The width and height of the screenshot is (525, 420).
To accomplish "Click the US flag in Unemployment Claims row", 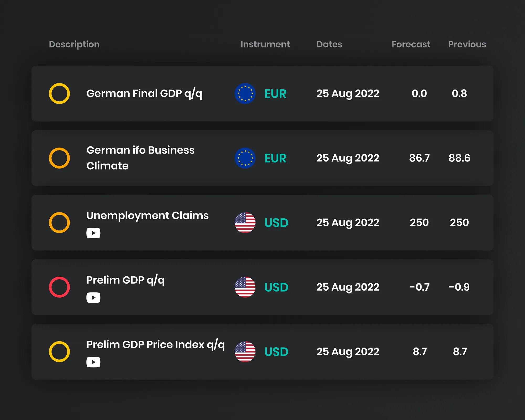I will [x=245, y=223].
